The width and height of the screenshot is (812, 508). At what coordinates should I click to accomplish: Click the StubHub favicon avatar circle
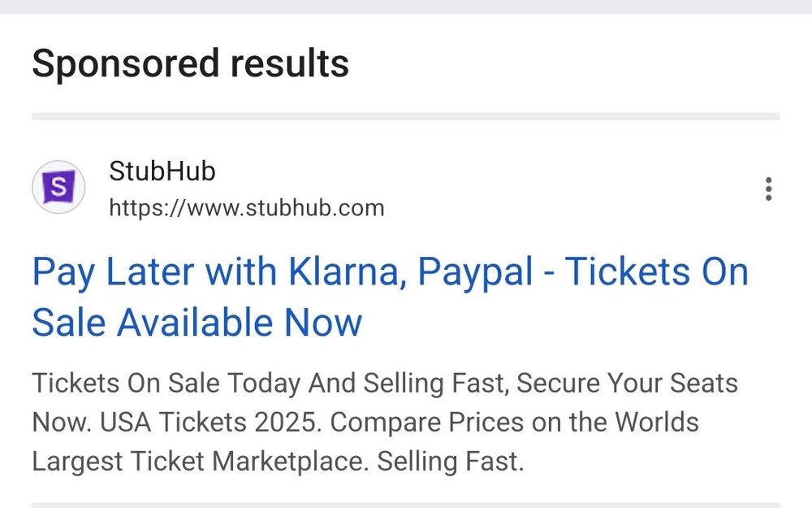[58, 187]
